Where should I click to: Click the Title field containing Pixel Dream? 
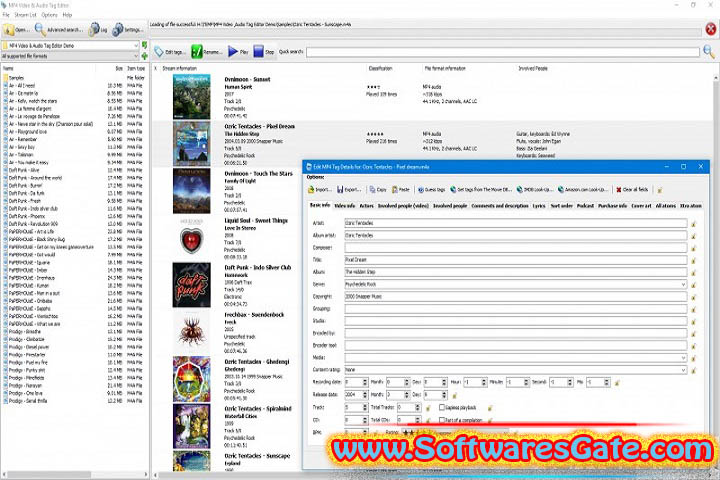click(x=516, y=260)
